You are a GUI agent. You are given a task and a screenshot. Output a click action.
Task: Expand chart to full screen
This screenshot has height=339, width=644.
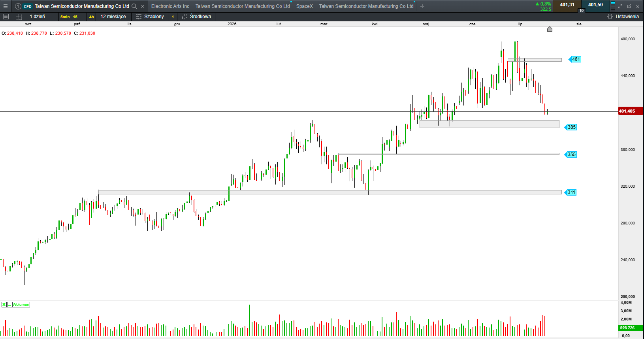pos(620,6)
